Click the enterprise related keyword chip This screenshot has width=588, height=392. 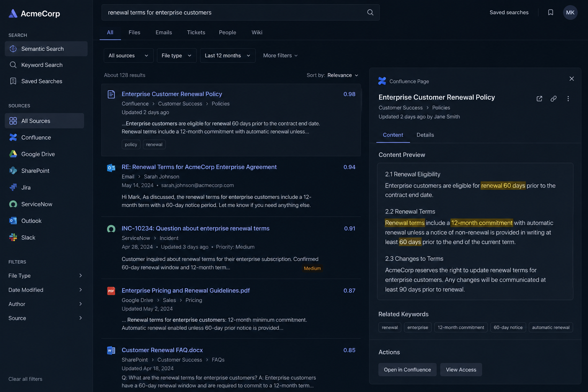click(x=418, y=327)
